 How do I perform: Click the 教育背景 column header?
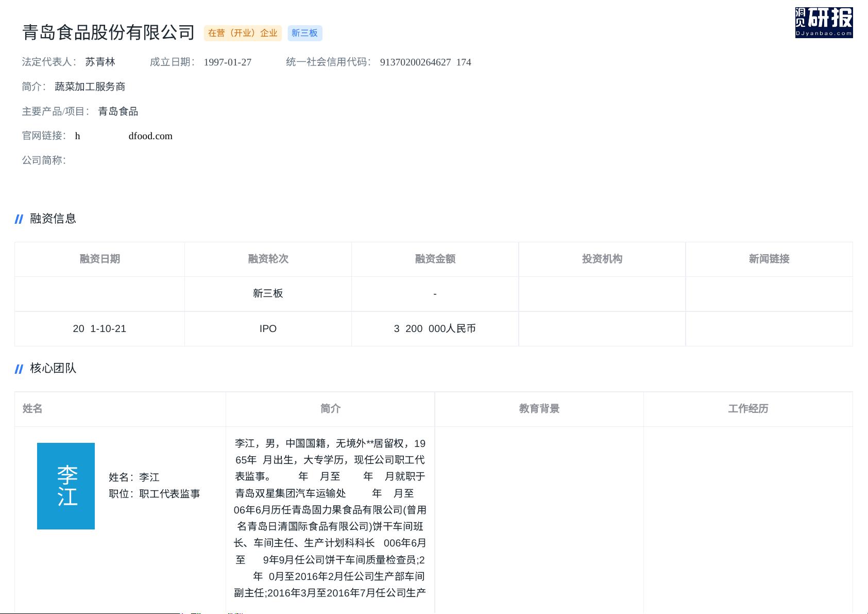539,409
